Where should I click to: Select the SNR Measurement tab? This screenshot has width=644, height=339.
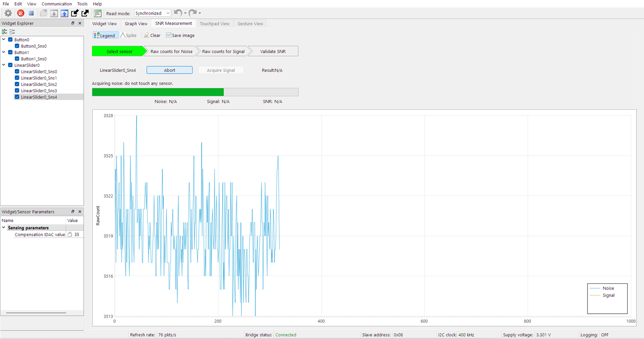tap(173, 23)
